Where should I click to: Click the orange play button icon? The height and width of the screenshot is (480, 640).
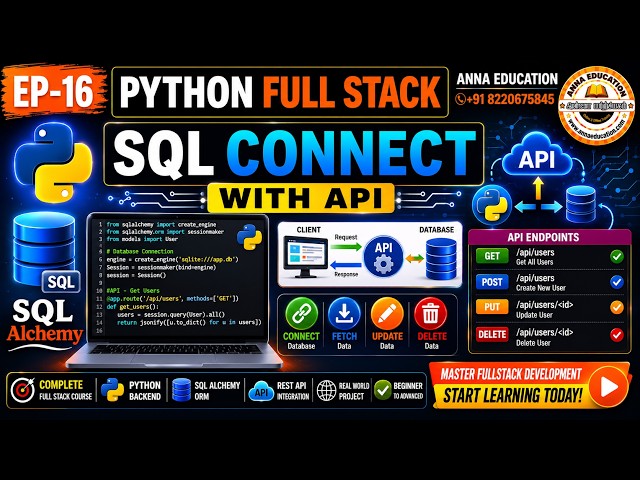[609, 387]
